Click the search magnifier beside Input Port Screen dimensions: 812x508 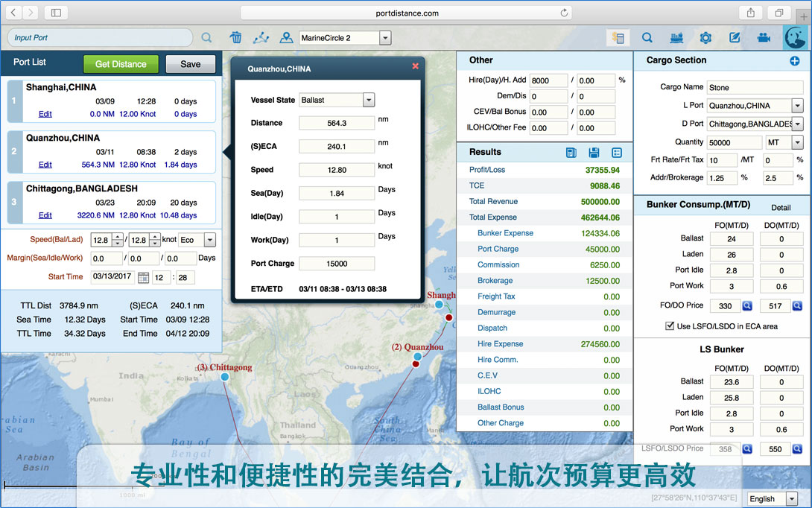(x=206, y=37)
